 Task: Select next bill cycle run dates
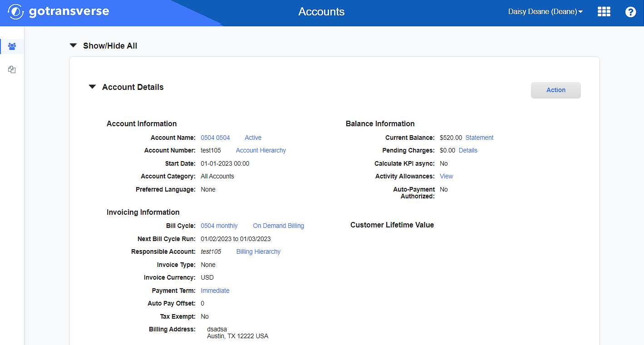(x=236, y=239)
